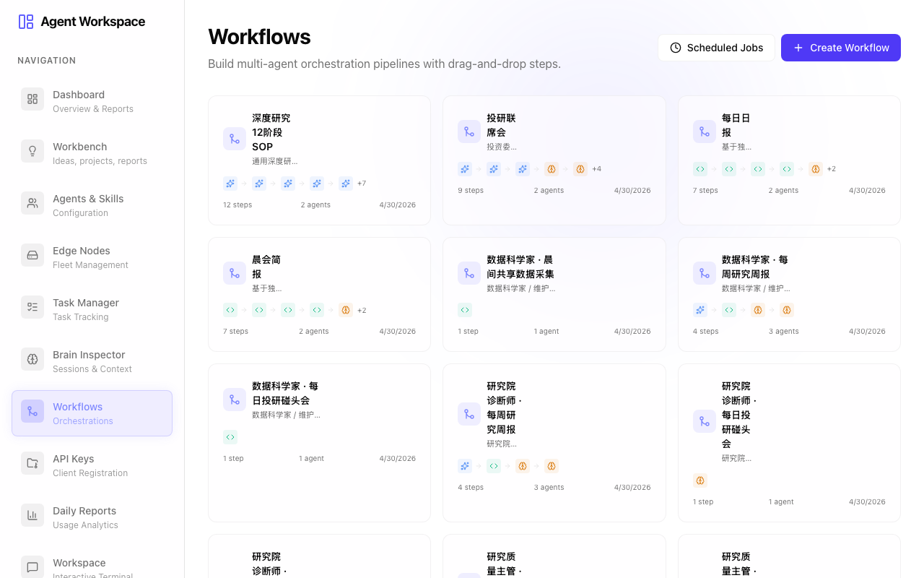Click sparkle step icon in 数据科学家·每周研究周报 card

click(700, 310)
